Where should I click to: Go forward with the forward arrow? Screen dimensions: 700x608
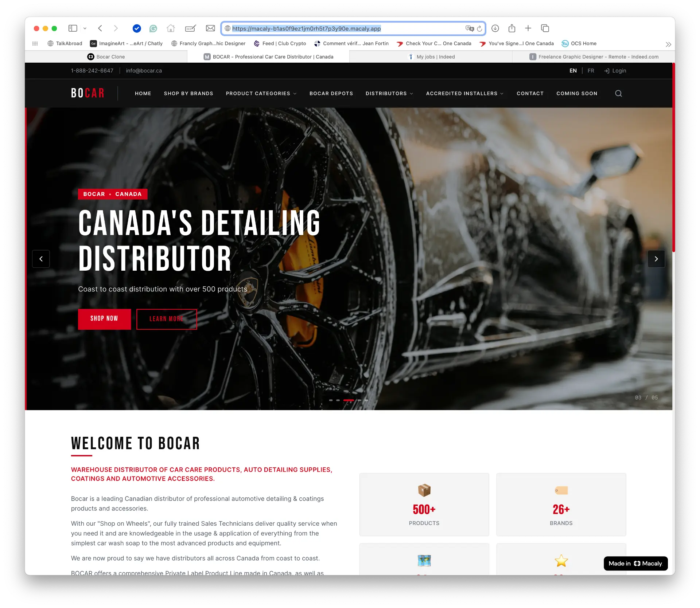point(116,28)
